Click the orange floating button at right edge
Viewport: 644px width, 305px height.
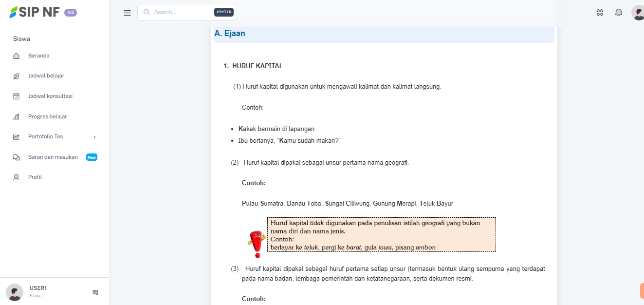[641, 291]
